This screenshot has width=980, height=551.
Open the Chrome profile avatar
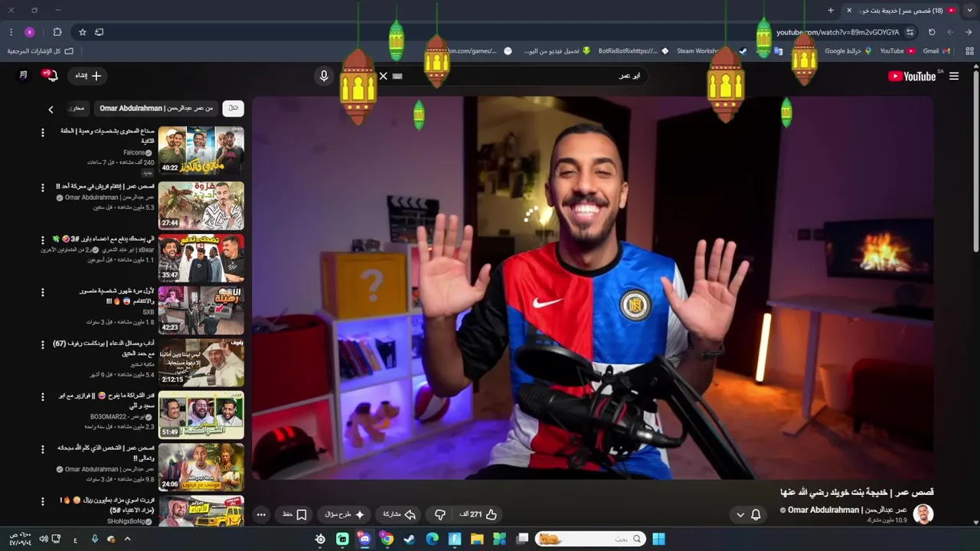(30, 32)
